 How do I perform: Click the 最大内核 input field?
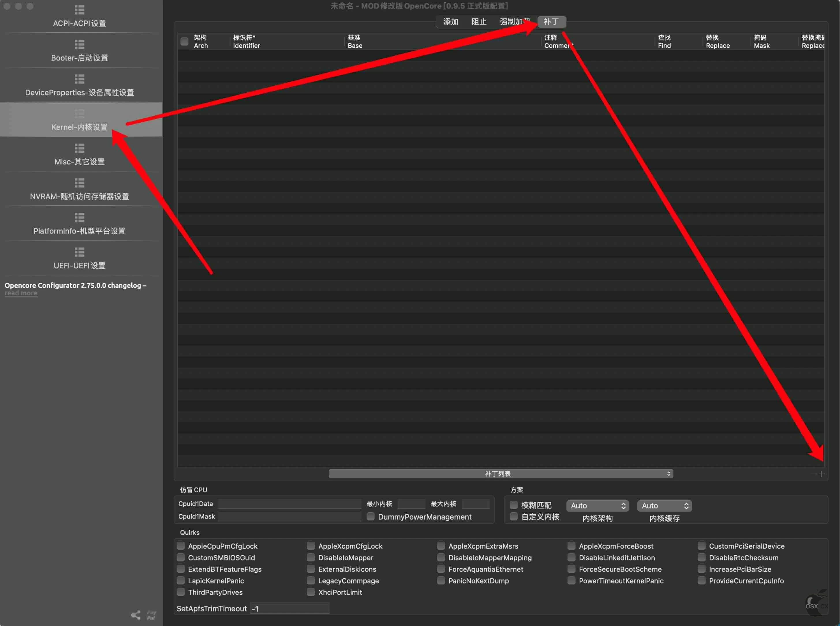point(475,504)
